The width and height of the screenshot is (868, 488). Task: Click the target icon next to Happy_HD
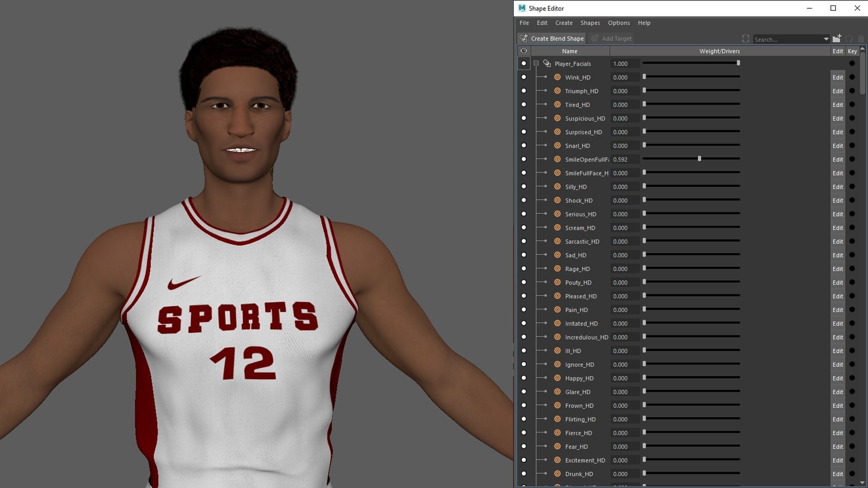557,378
